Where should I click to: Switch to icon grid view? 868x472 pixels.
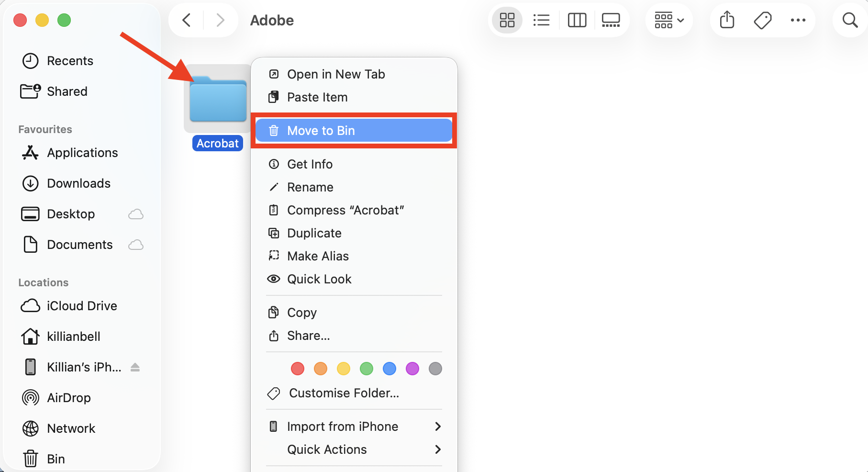pyautogui.click(x=507, y=20)
